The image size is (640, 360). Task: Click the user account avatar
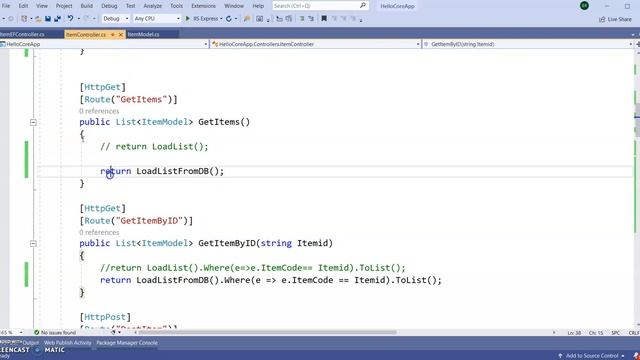tap(584, 6)
